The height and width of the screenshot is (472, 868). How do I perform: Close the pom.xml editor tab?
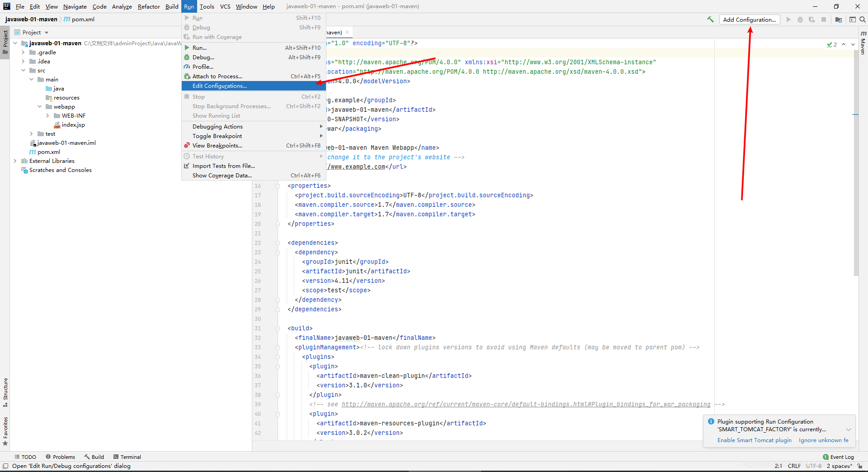[x=347, y=32]
